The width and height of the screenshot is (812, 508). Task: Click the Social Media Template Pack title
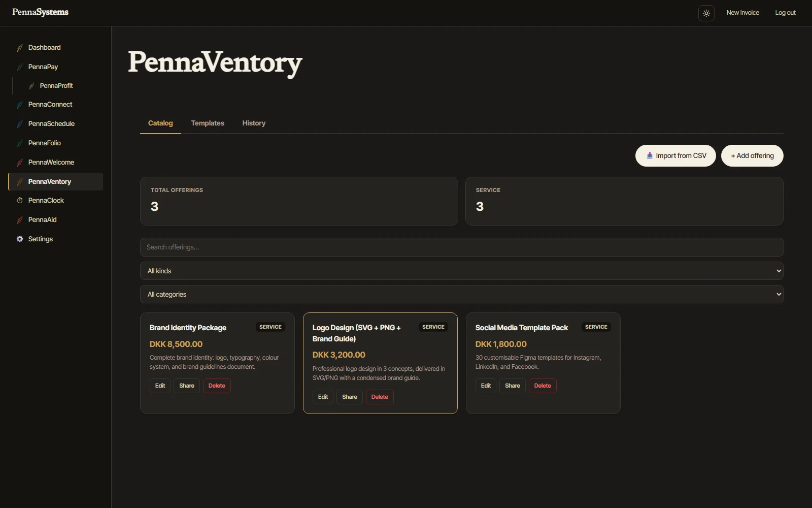tap(522, 328)
